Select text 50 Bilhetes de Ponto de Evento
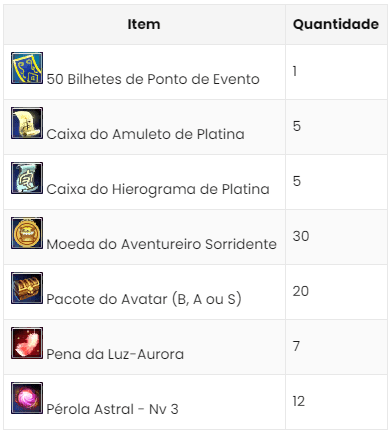Image resolution: width=390 pixels, height=435 pixels. point(153,79)
